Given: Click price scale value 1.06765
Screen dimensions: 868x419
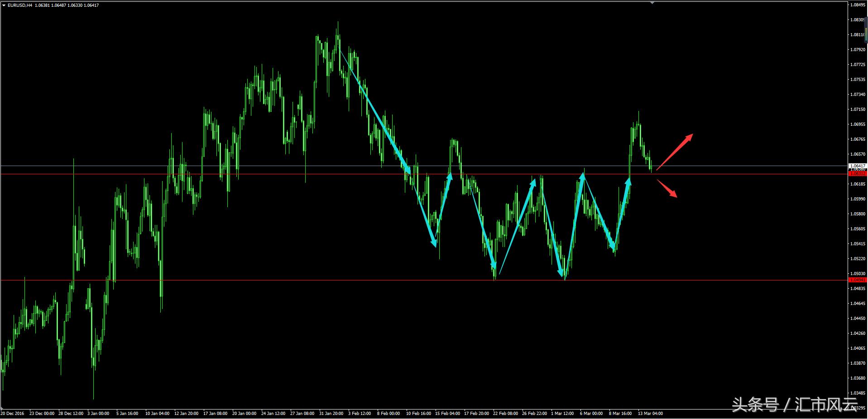Looking at the screenshot, I should click(x=858, y=139).
